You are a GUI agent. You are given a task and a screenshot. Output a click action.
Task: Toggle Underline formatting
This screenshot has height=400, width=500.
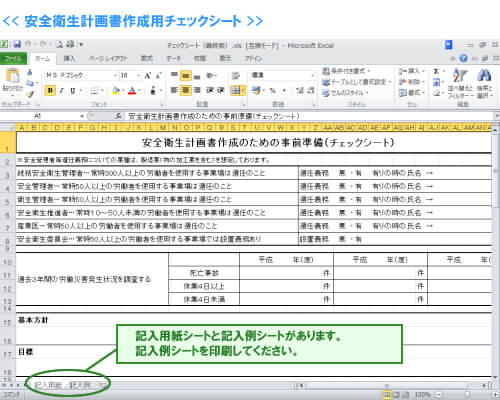click(x=72, y=90)
